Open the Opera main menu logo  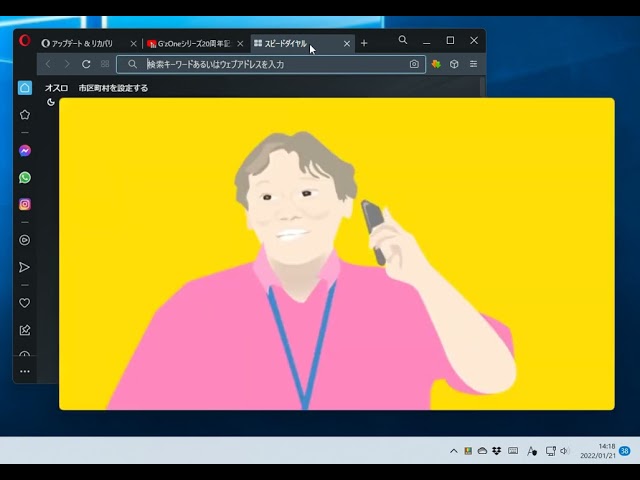coord(25,42)
